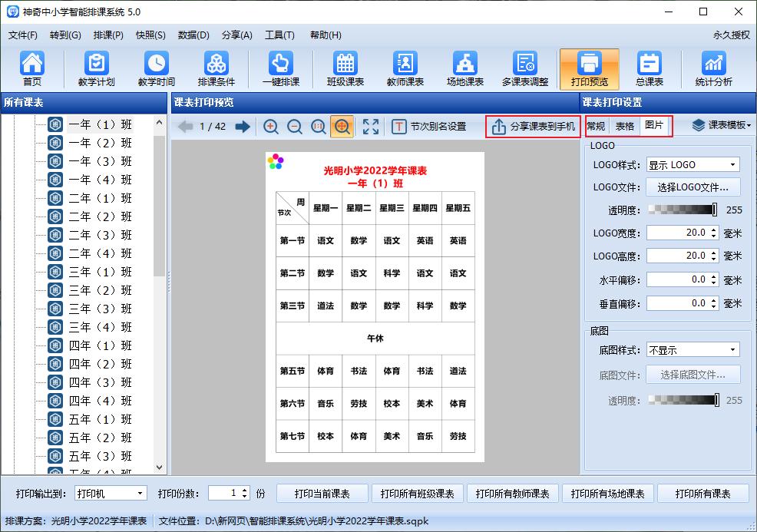
Task: Open 统计分析 from the toolbar
Action: pyautogui.click(x=714, y=68)
